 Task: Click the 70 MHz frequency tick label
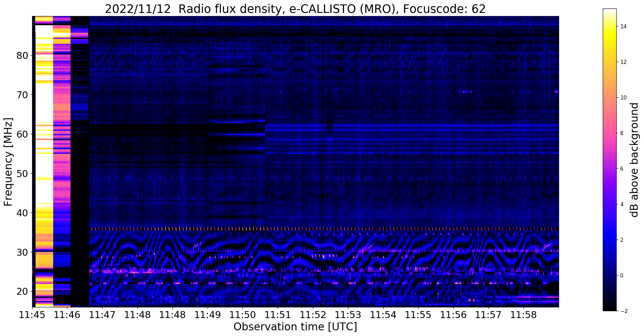click(x=22, y=95)
